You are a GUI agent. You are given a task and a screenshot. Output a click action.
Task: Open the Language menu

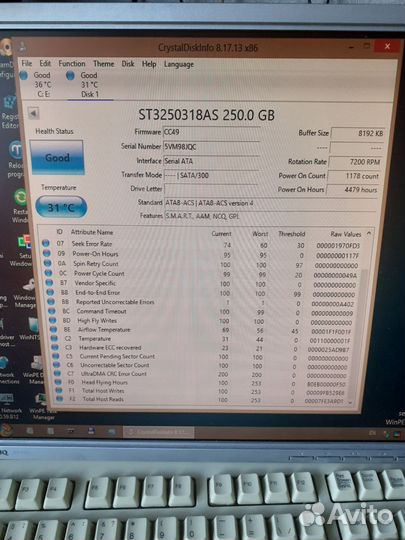pyautogui.click(x=179, y=64)
